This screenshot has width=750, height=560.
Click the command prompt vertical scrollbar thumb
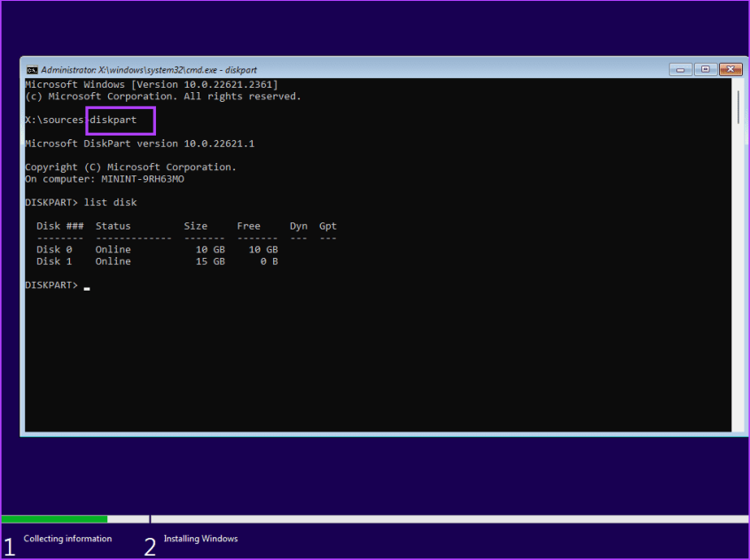[x=738, y=106]
